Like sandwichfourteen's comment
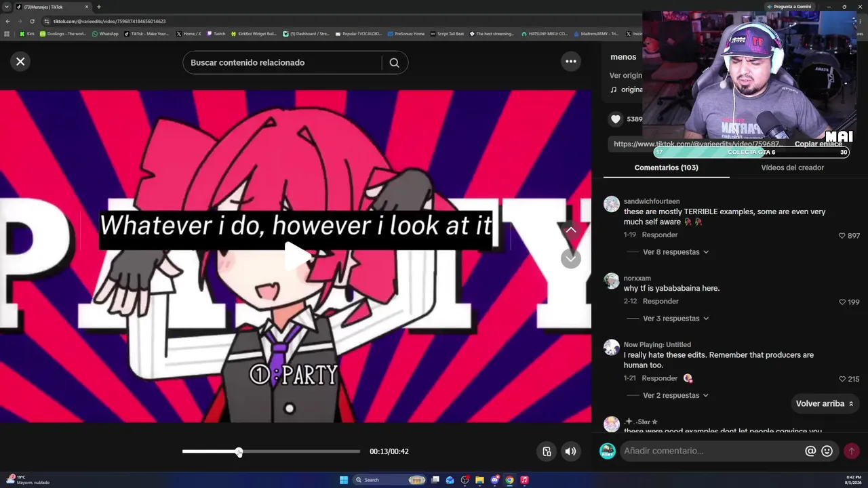Image resolution: width=868 pixels, height=488 pixels. [x=842, y=236]
